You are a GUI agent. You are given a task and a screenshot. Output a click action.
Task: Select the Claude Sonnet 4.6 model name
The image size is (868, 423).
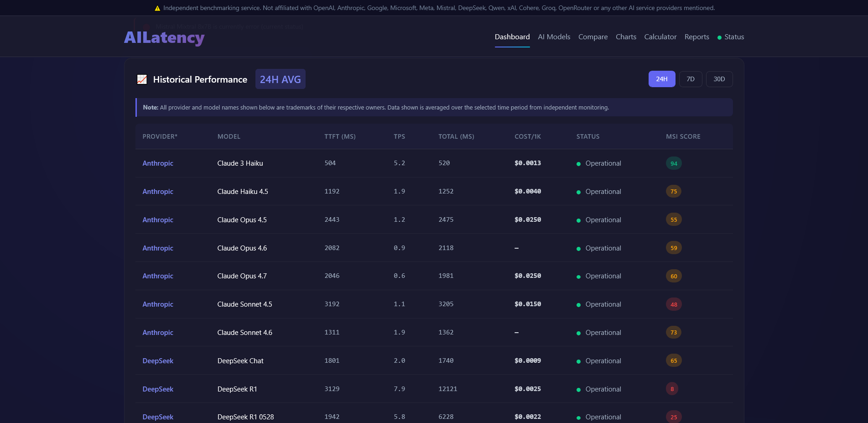pyautogui.click(x=245, y=333)
